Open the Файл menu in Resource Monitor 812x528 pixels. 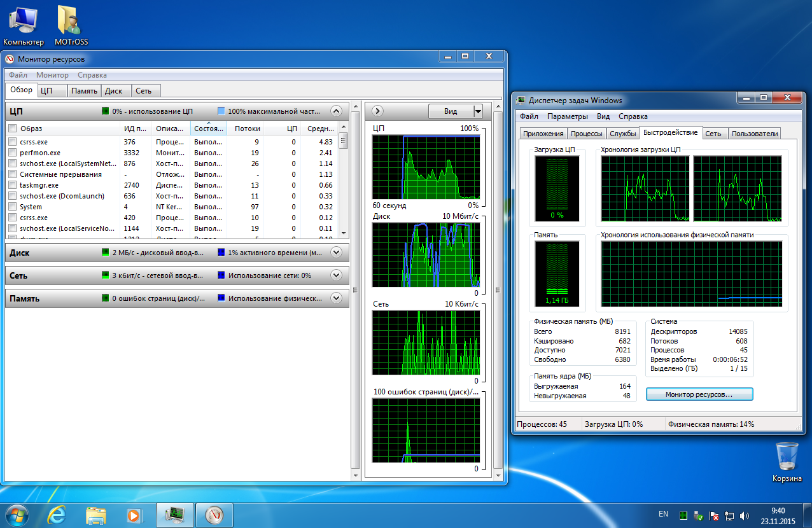[x=18, y=75]
